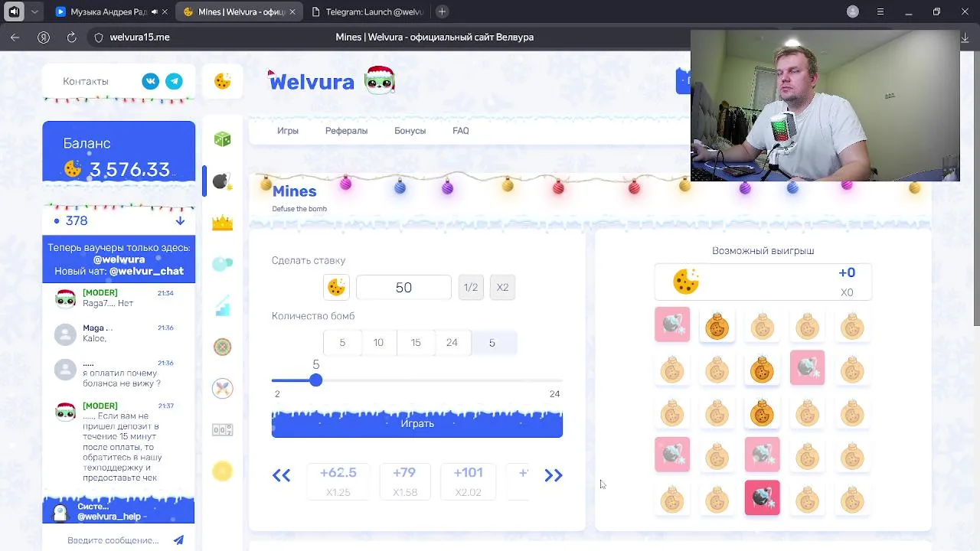Open the browser profile avatar icon
The image size is (980, 551).
click(853, 11)
